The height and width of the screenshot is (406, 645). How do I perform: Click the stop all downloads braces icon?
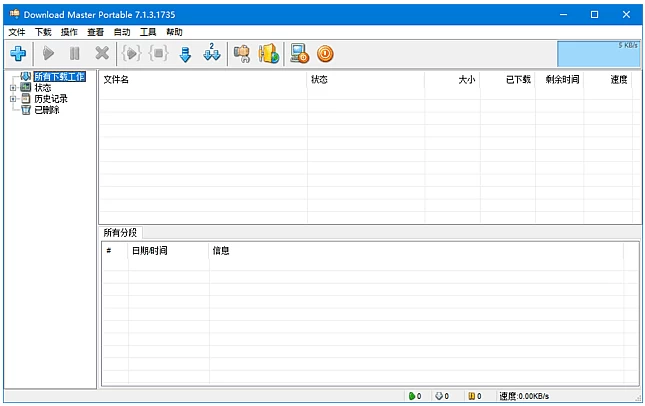tap(158, 54)
